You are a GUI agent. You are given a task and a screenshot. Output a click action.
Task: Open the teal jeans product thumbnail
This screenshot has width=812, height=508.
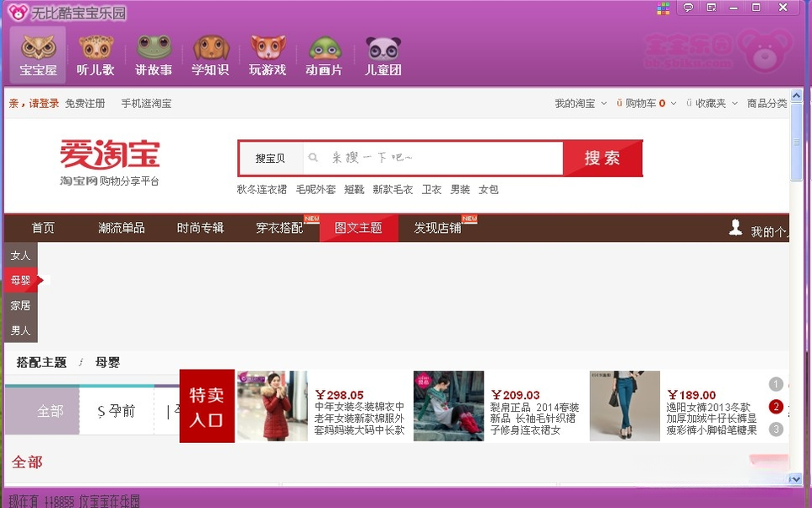(625, 406)
